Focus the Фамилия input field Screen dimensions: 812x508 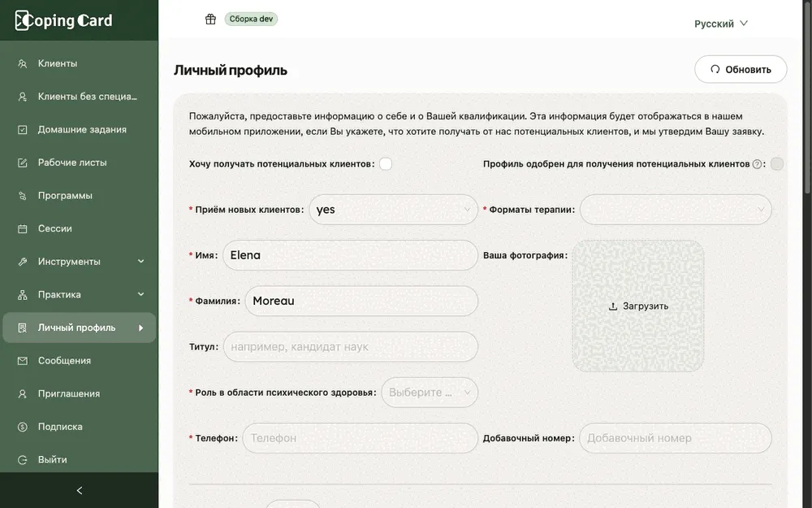click(361, 302)
